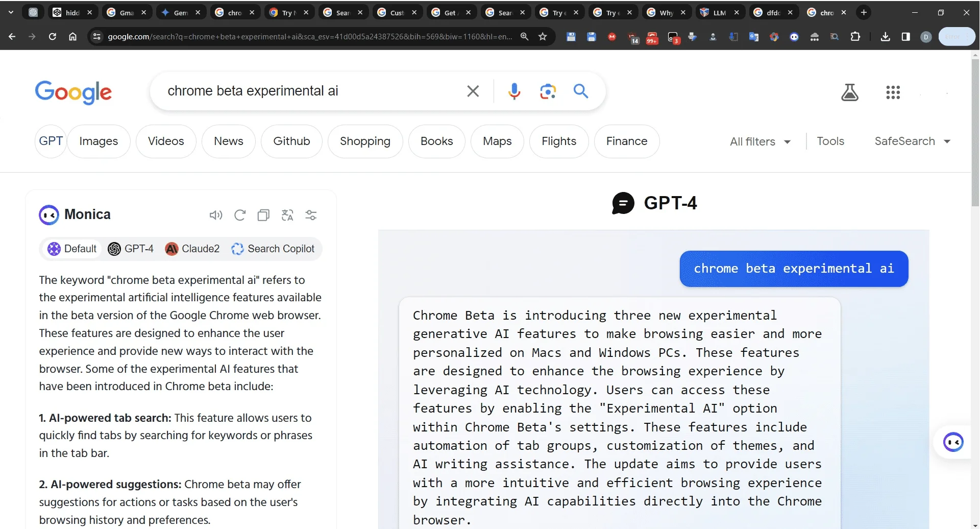
Task: Open Chrome downloads
Action: 886,37
